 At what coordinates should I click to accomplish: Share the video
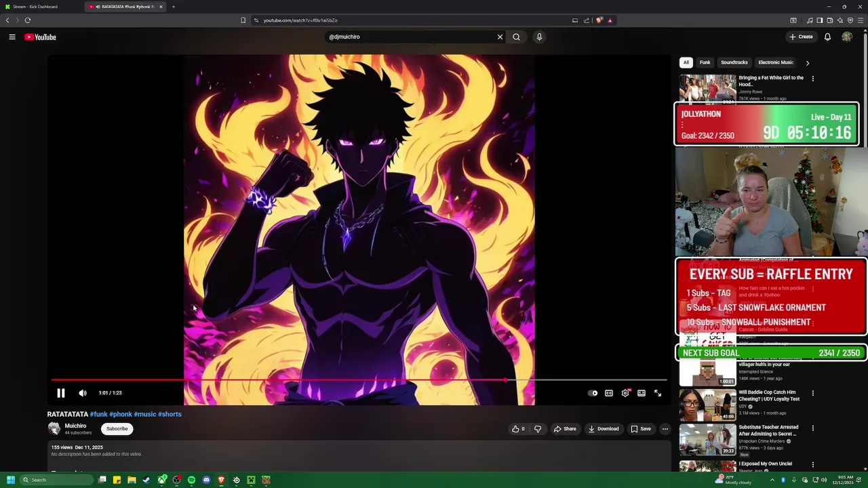coord(565,429)
